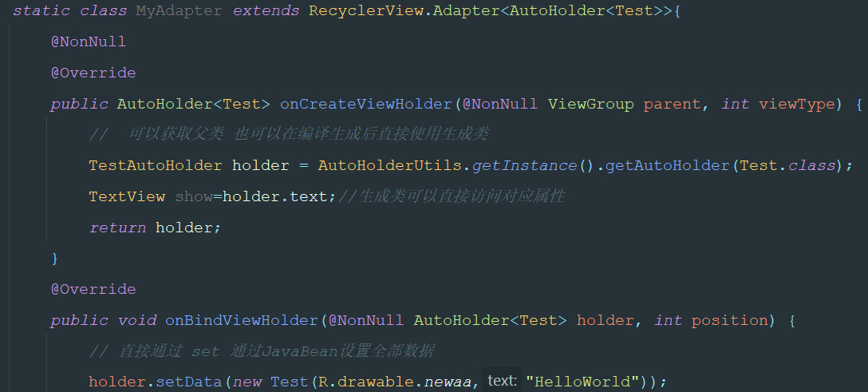
Task: Click the MyAdapter class name
Action: (x=180, y=10)
